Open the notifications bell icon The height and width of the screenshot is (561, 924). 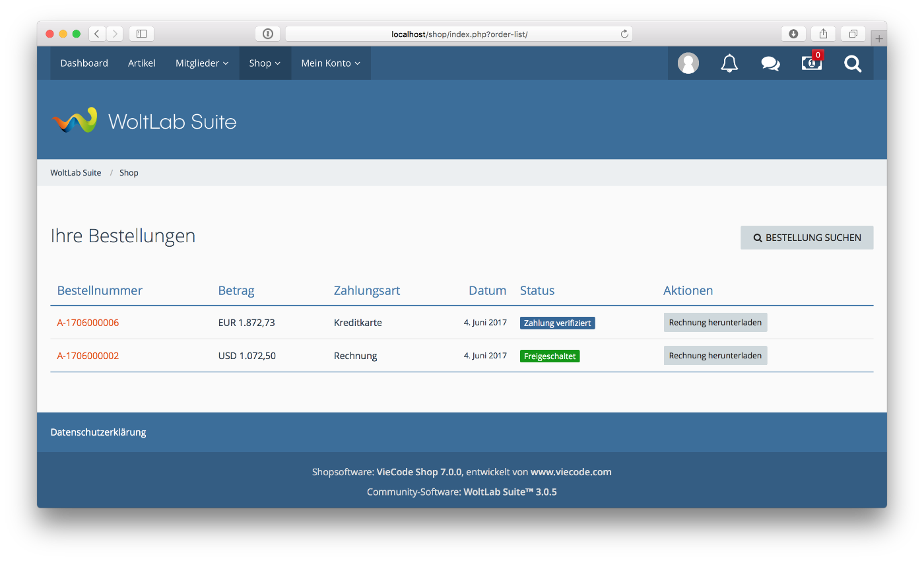pos(729,63)
